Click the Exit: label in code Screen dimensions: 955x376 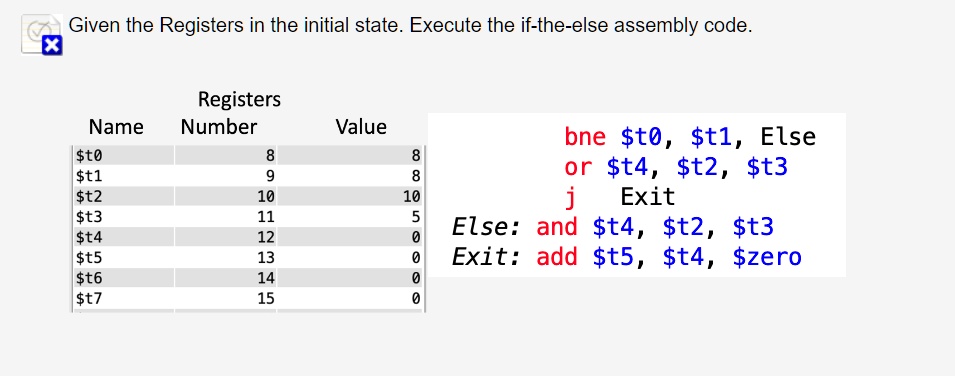487,257
